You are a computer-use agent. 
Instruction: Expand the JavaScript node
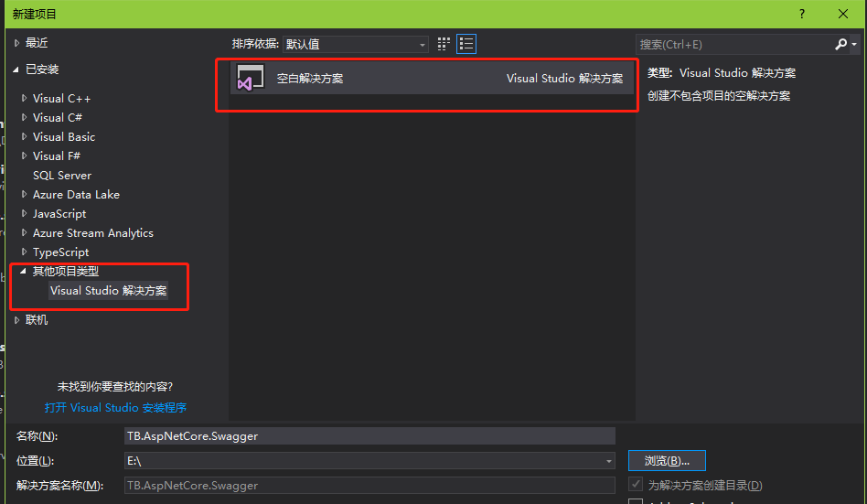pyautogui.click(x=24, y=213)
